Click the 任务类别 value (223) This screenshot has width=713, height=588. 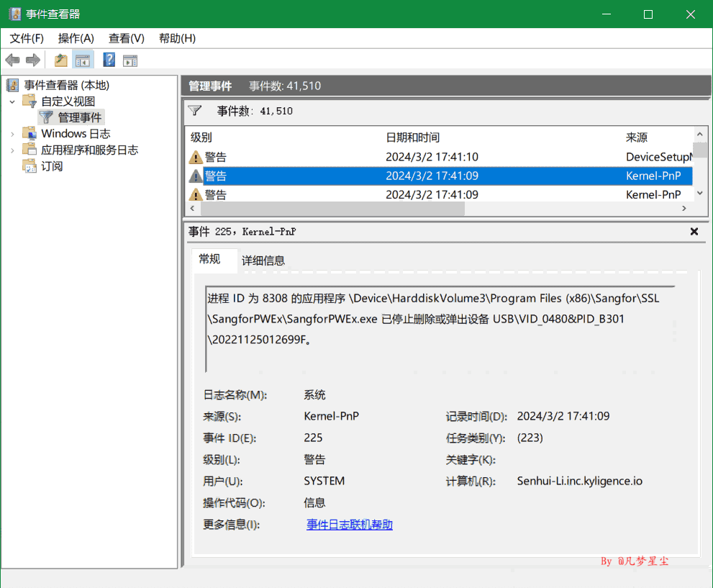[x=530, y=438]
